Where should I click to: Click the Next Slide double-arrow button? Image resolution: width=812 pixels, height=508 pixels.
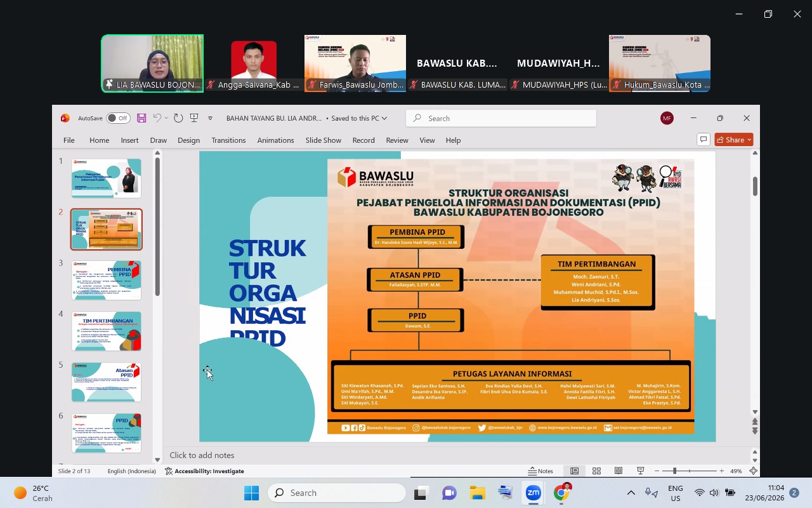tap(755, 431)
